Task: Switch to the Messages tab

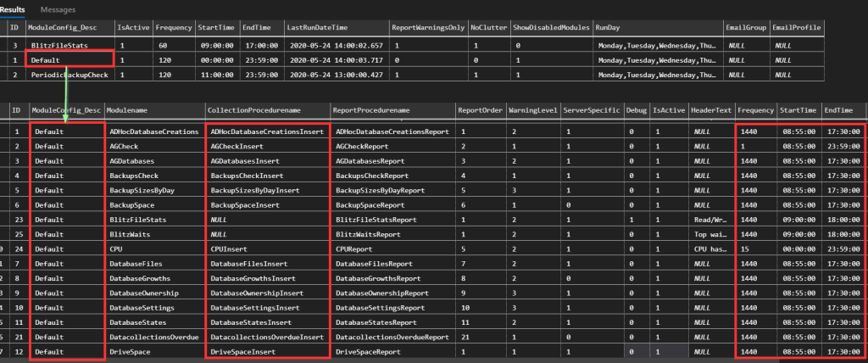Action: [x=58, y=8]
